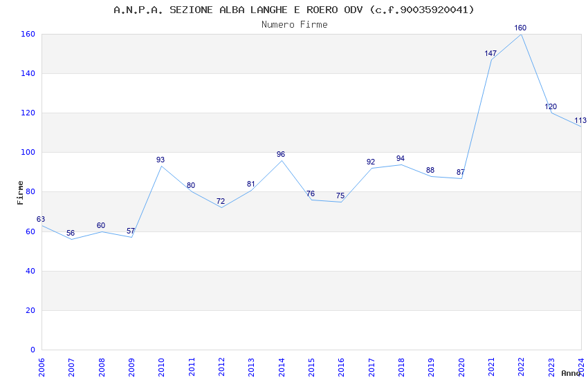Click the x-axis year 2019
The height and width of the screenshot is (380, 588).
click(431, 368)
